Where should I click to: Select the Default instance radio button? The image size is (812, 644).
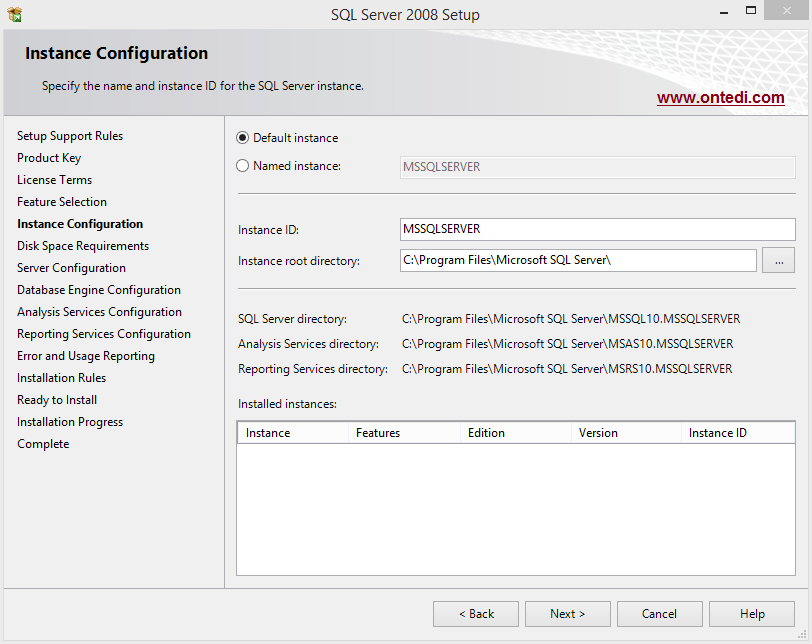point(242,138)
